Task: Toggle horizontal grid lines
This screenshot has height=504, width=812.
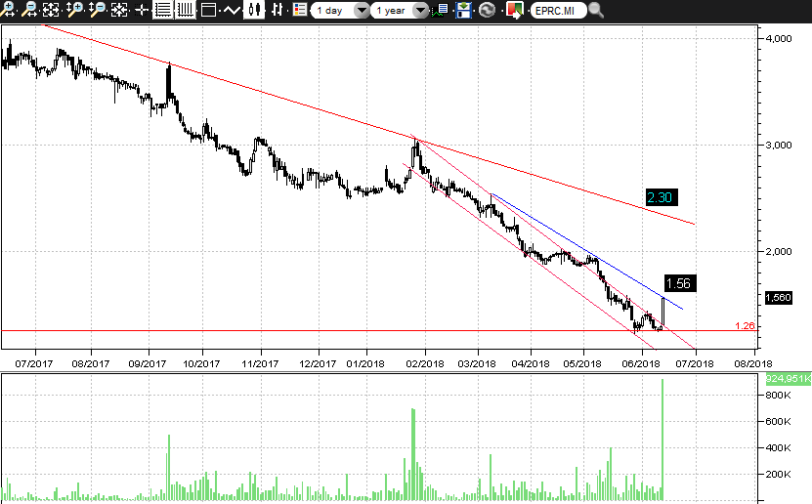Action: coord(162,10)
